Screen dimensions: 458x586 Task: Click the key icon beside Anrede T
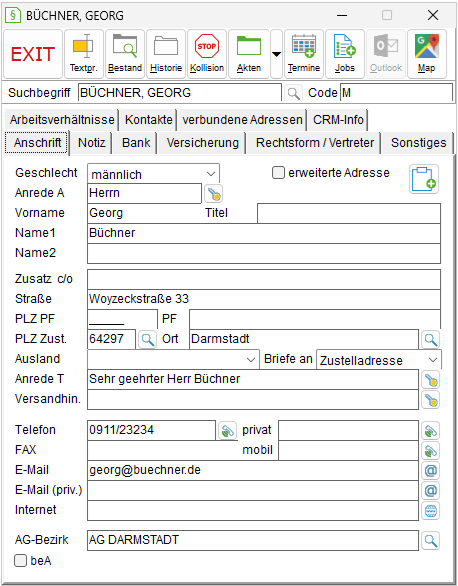click(x=430, y=380)
